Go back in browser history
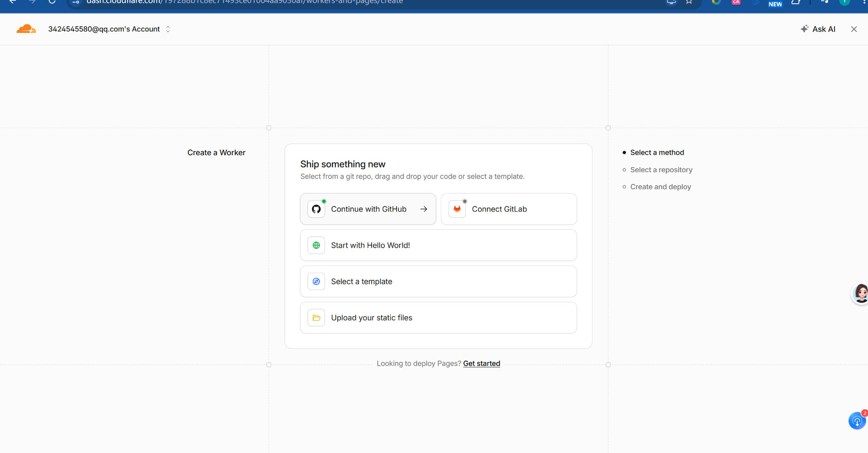Viewport: 868px width, 453px height. coord(13,2)
